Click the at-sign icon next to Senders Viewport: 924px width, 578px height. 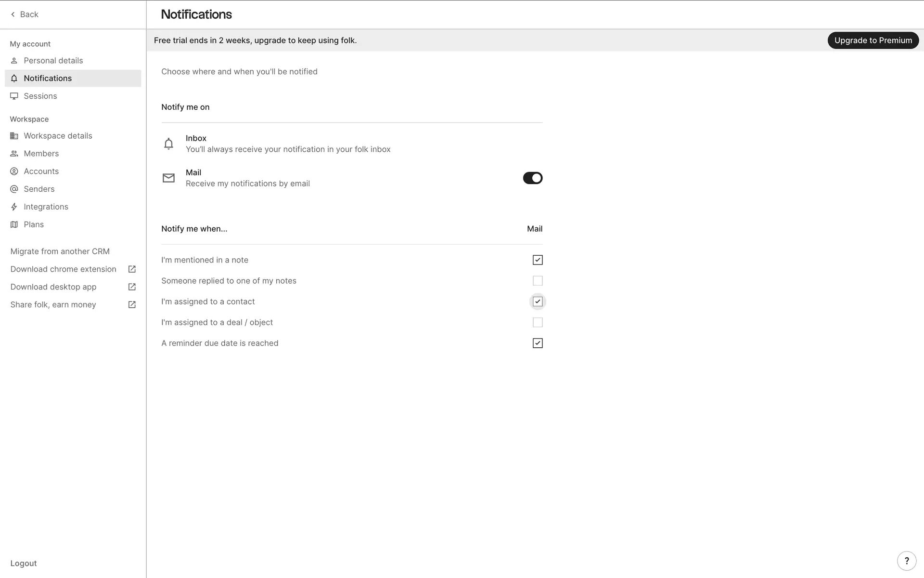pos(14,189)
